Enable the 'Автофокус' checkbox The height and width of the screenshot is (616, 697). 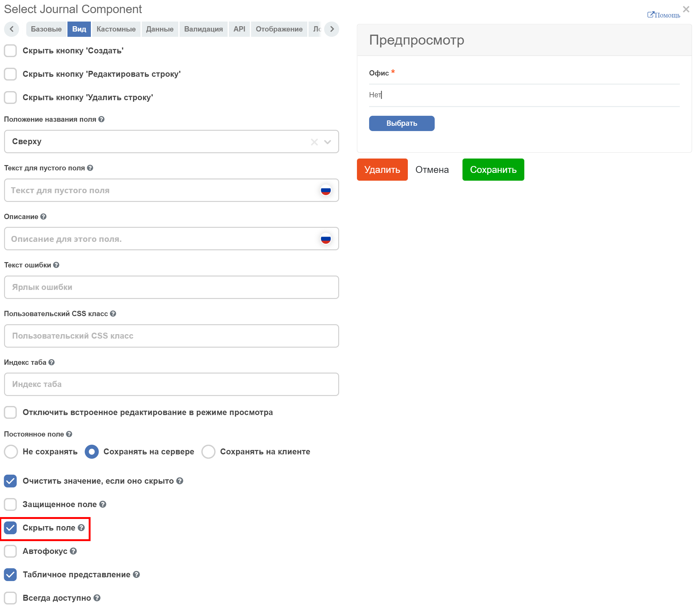[10, 552]
